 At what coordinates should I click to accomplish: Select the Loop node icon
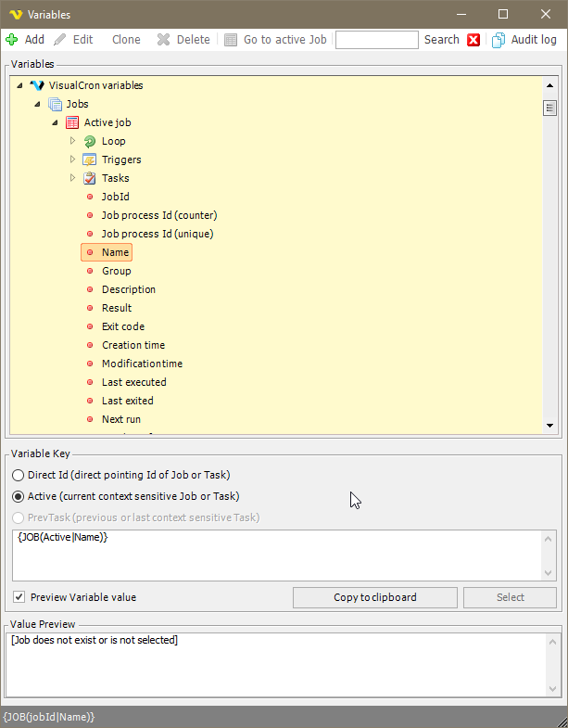(x=90, y=141)
